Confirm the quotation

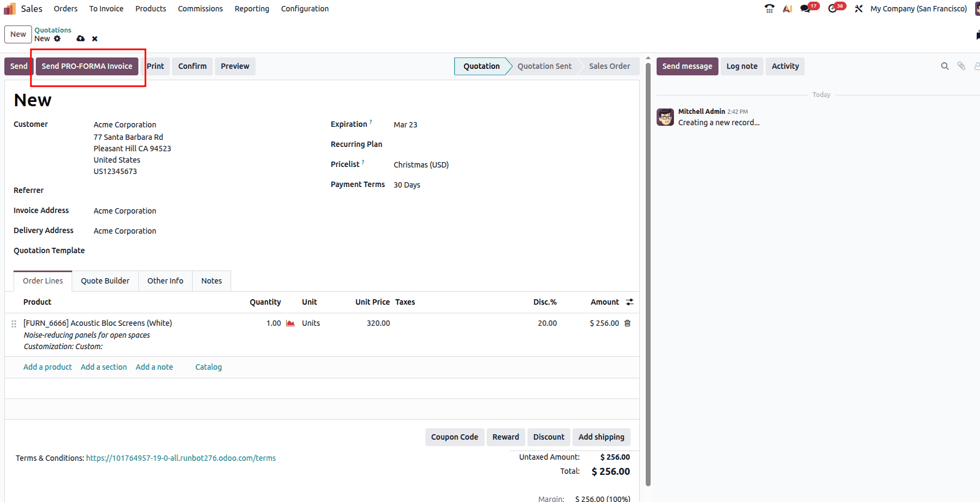pos(193,66)
